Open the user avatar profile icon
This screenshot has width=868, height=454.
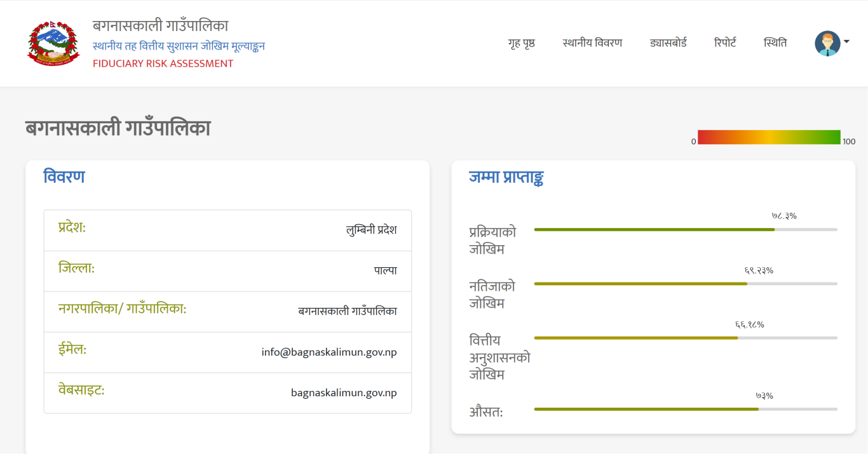(827, 43)
